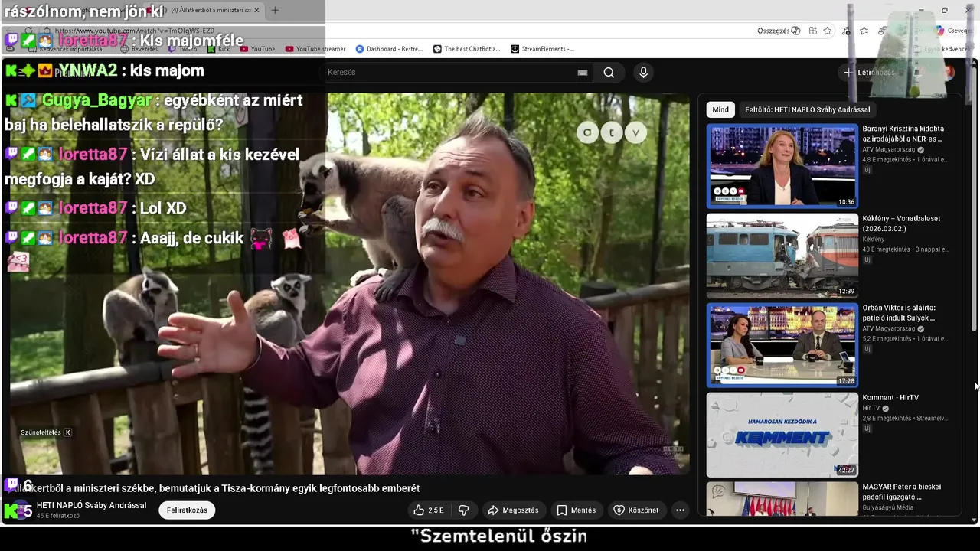Open a new browser tab

coord(275,10)
